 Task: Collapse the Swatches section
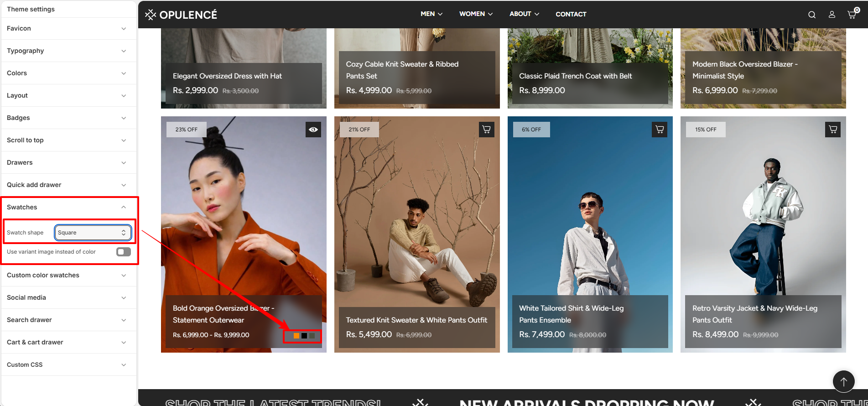tap(68, 207)
